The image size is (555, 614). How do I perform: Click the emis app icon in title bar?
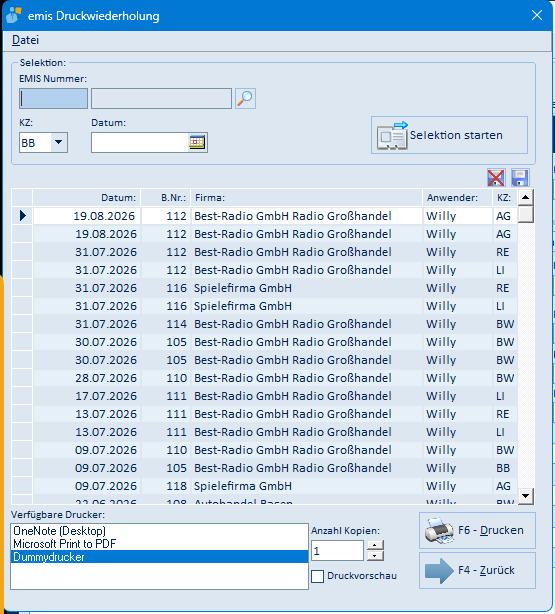tap(14, 16)
